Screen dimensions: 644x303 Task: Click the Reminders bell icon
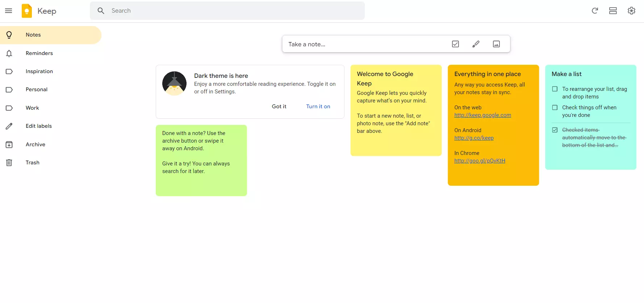tap(9, 53)
